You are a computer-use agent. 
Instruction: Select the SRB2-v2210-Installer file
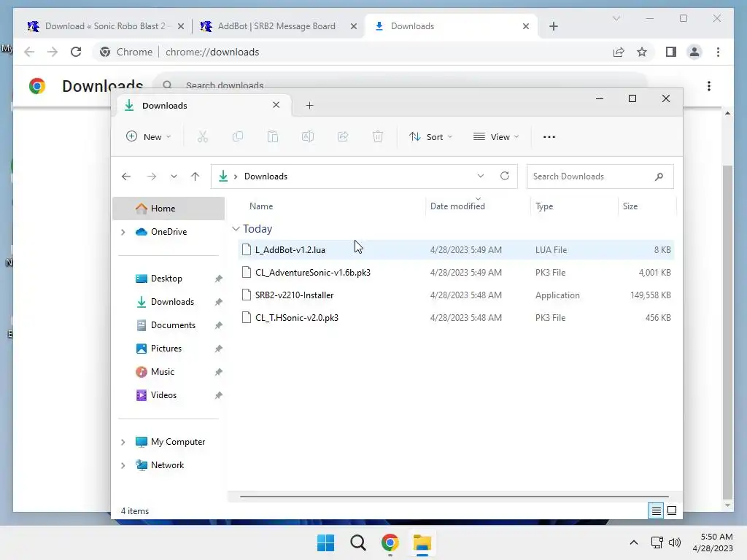[x=456, y=295]
